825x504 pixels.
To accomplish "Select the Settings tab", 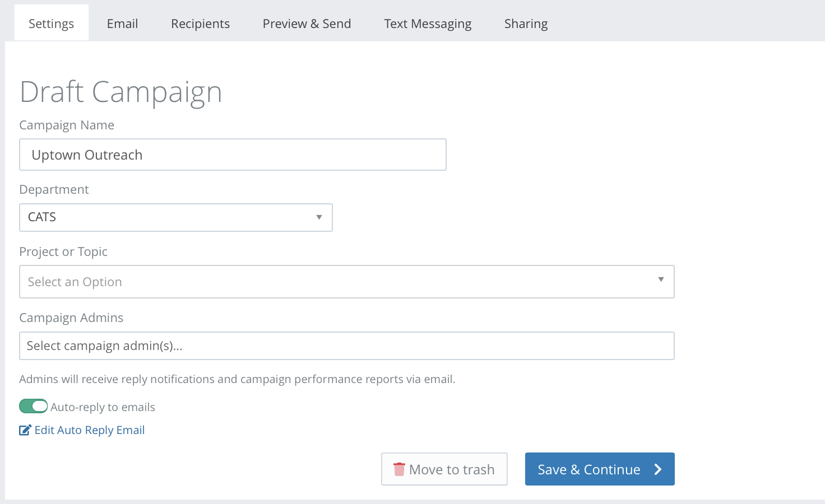I will pyautogui.click(x=51, y=24).
